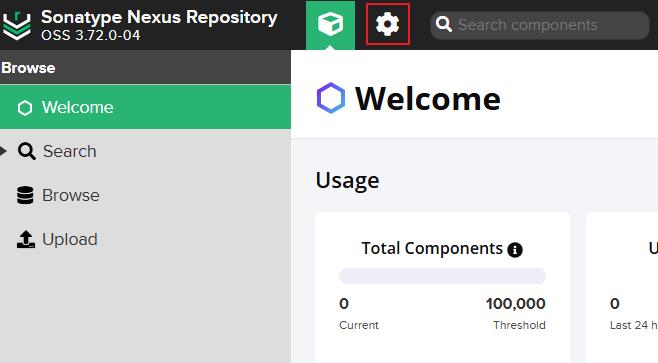Click the Welcome hexagon icon in sidebar
The width and height of the screenshot is (658, 363).
(25, 108)
